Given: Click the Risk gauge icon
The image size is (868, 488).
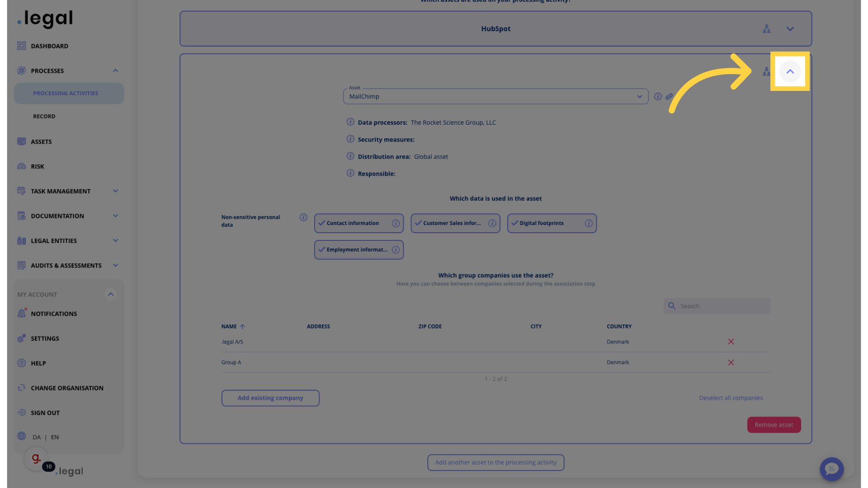Looking at the screenshot, I should [x=21, y=166].
